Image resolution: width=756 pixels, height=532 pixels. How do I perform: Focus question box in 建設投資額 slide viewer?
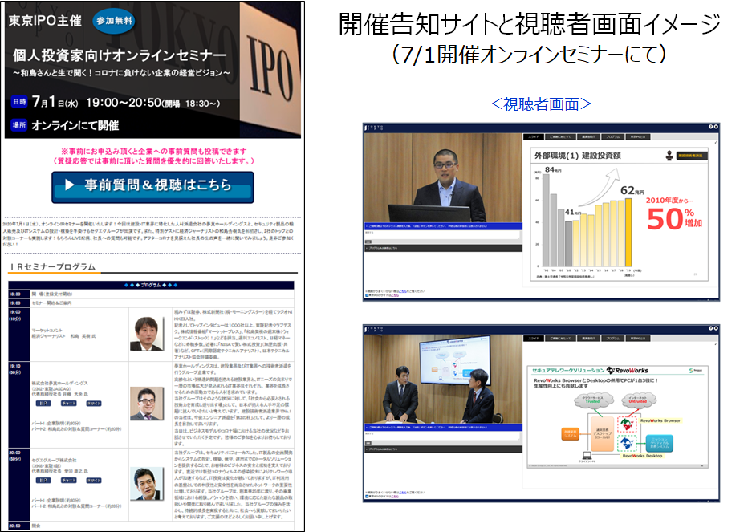442,234
